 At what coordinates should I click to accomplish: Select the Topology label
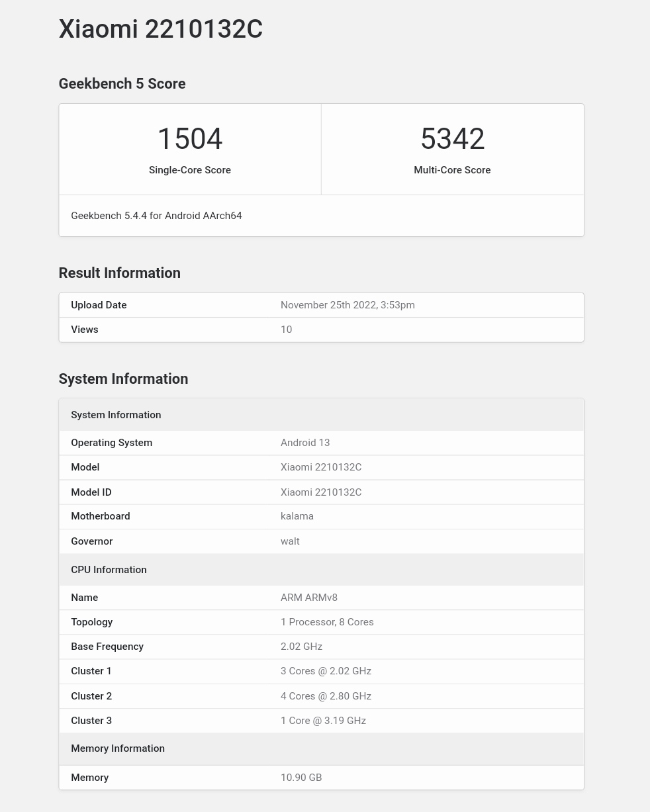click(92, 622)
